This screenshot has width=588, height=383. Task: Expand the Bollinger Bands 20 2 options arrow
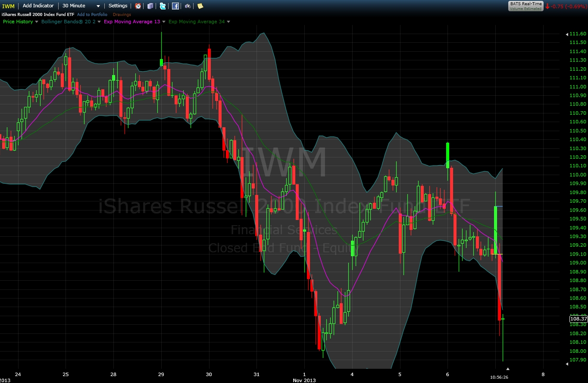(x=99, y=22)
